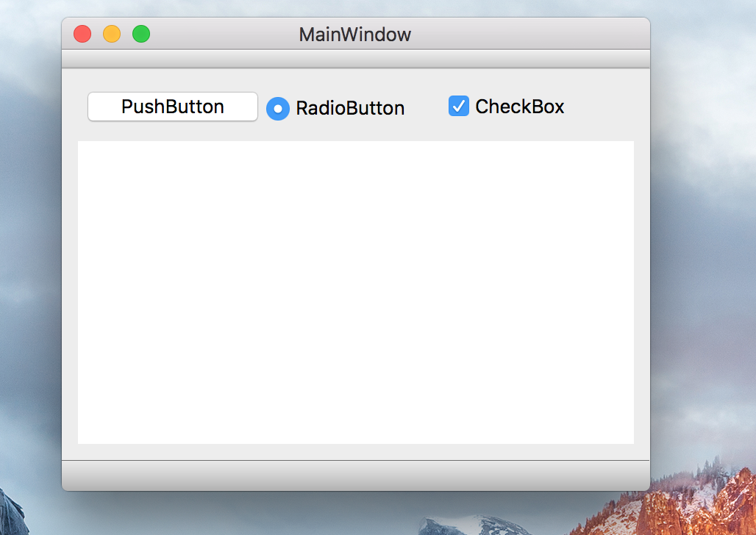
Task: Minimize the window using yellow button
Action: [x=112, y=34]
